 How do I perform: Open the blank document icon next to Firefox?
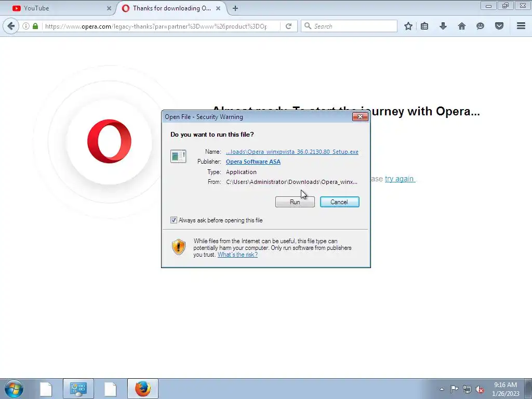(110, 389)
